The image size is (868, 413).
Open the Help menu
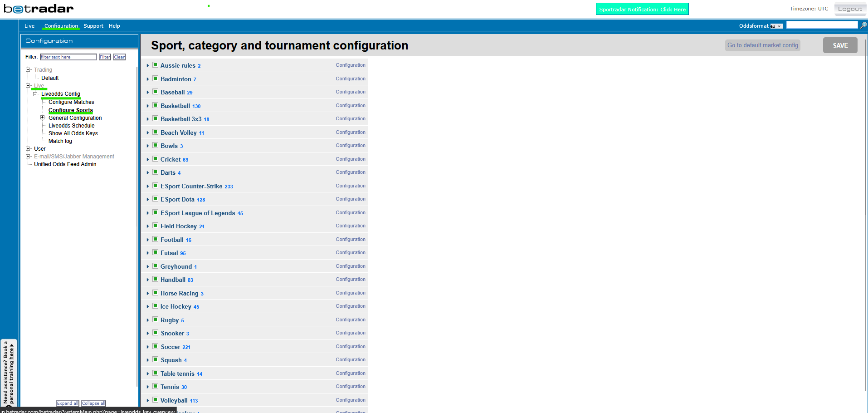114,26
